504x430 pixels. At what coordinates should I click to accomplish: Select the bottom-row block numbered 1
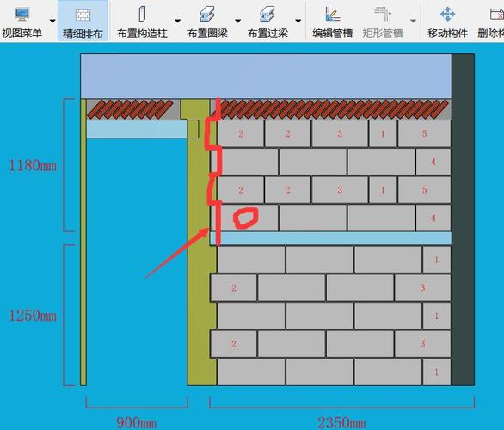[x=437, y=372]
